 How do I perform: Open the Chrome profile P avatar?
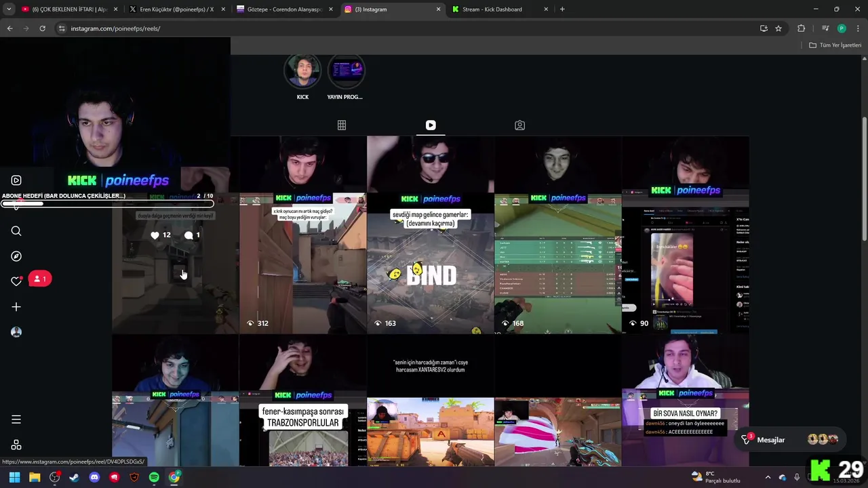click(x=842, y=28)
